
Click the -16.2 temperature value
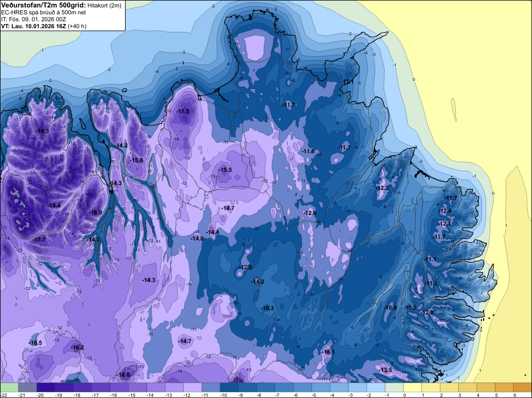coord(77,347)
